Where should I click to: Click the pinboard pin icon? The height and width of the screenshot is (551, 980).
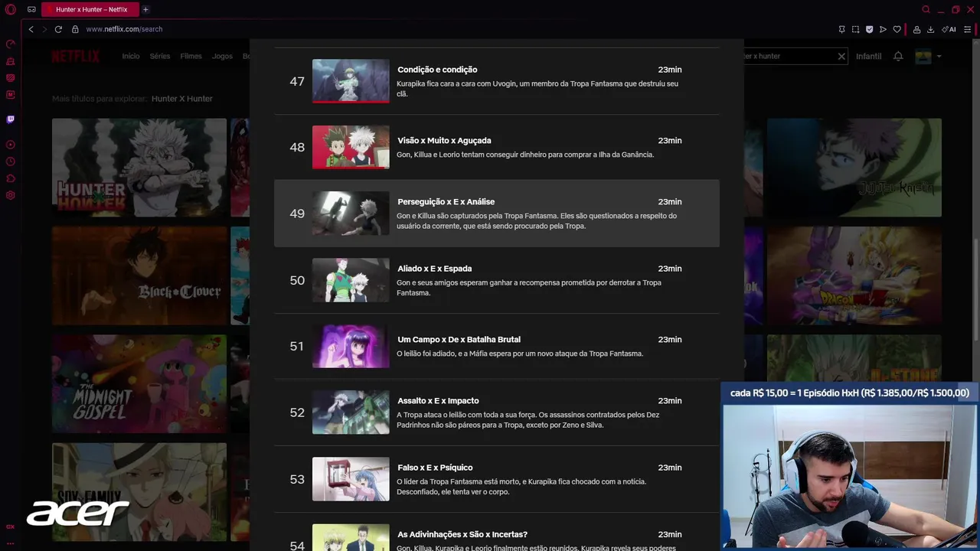pyautogui.click(x=841, y=29)
